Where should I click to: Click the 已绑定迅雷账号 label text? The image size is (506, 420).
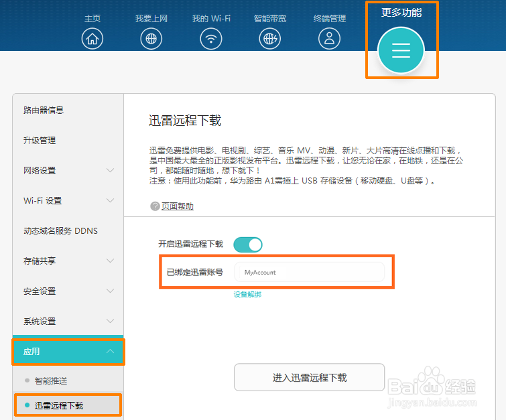coord(194,272)
